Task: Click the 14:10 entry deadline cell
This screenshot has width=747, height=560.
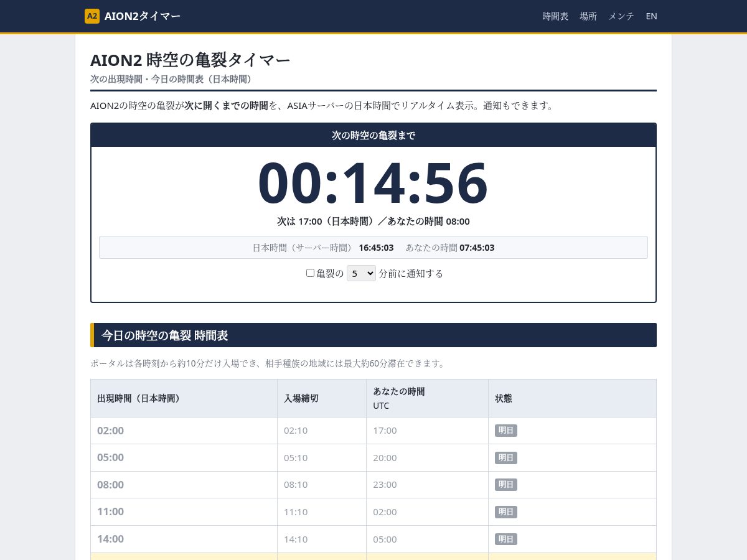Action: tap(322, 539)
